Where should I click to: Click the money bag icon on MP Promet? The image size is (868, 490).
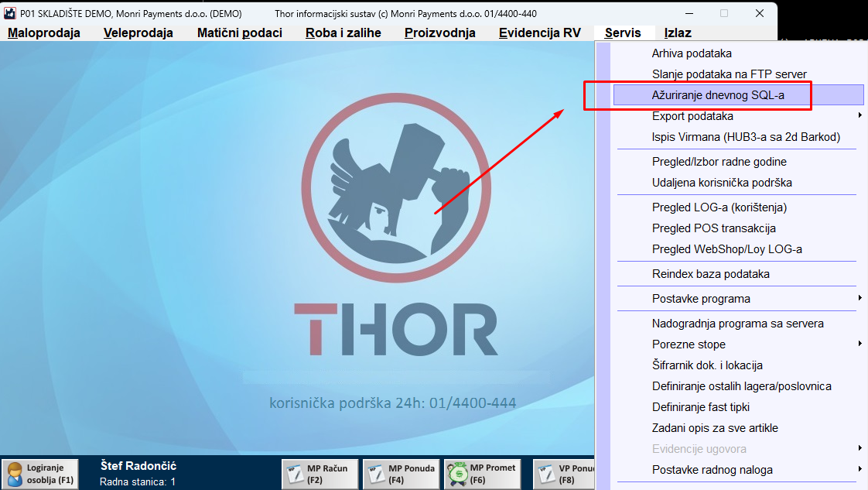point(458,475)
